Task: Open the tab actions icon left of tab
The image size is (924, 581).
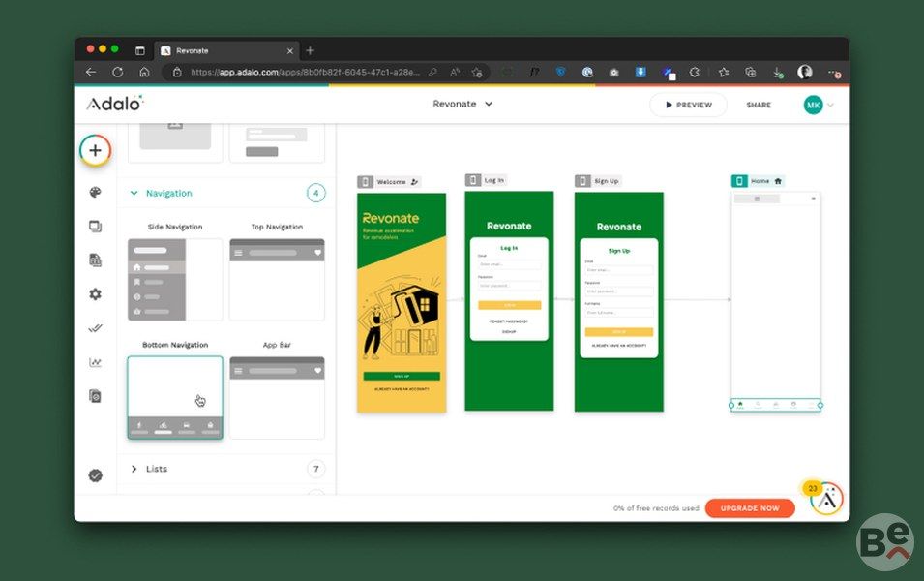Action: (x=139, y=50)
